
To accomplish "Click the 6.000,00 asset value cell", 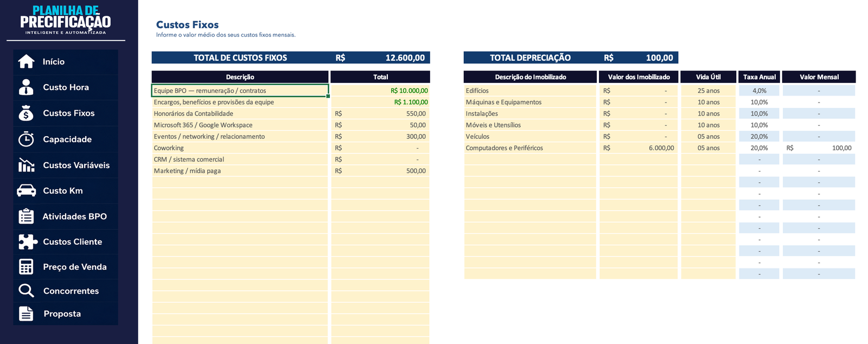I will pos(639,148).
